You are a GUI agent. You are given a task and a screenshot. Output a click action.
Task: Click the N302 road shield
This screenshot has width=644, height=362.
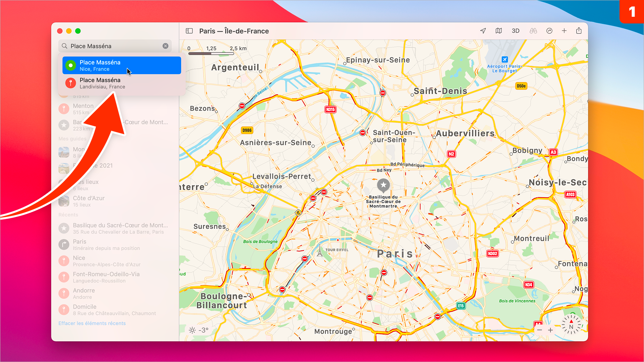[492, 253]
